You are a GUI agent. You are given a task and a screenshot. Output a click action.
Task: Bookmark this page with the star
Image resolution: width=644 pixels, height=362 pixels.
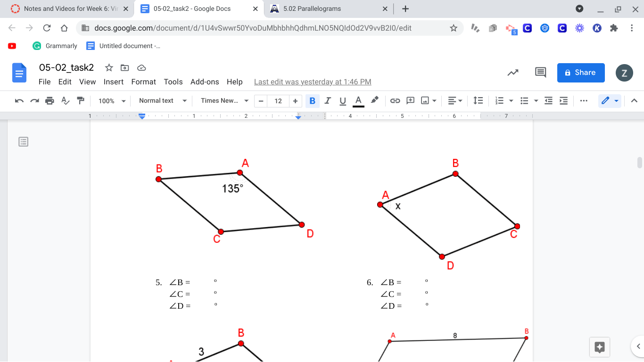(x=454, y=28)
